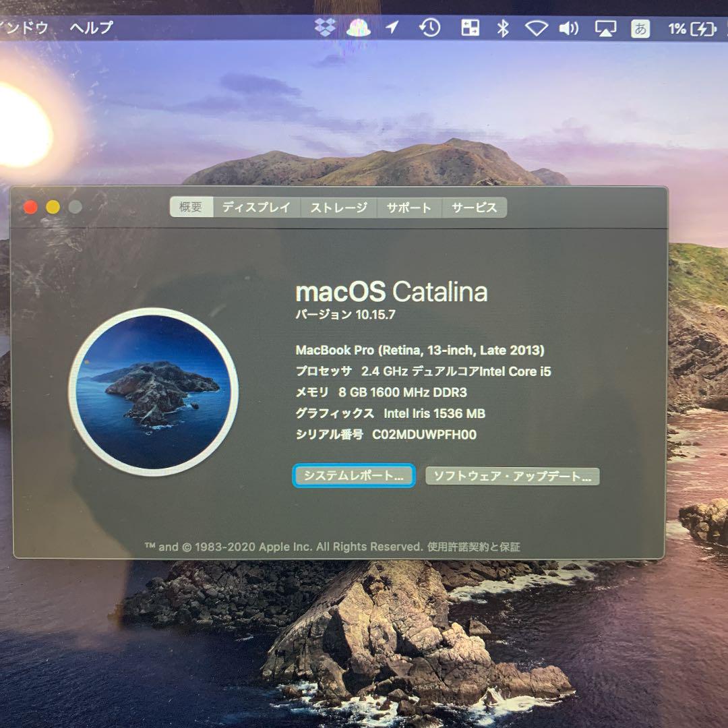The height and width of the screenshot is (728, 728).
Task: Close the About This Mac window
Action: coord(30,207)
